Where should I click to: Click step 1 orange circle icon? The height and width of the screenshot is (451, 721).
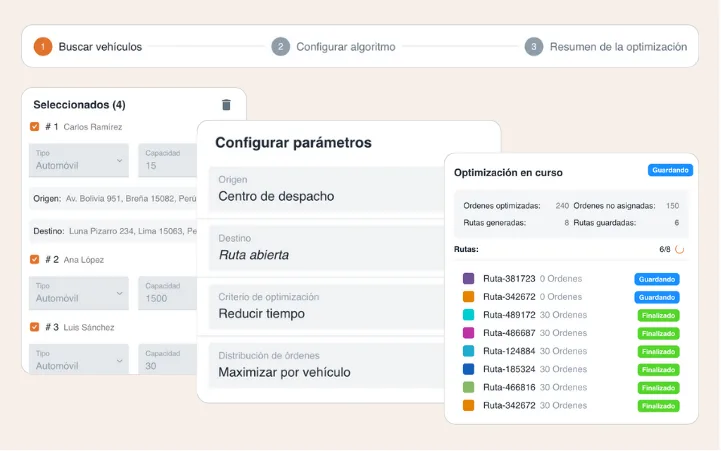(x=43, y=46)
